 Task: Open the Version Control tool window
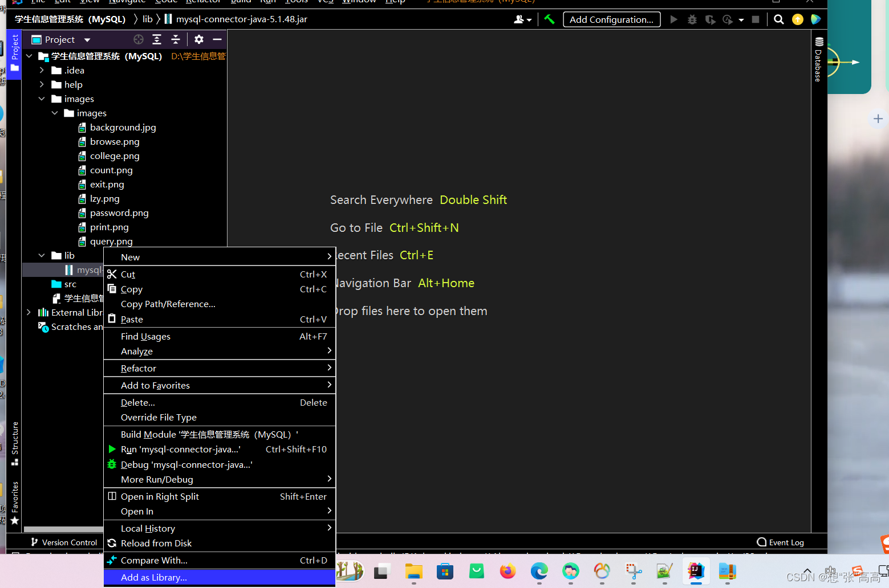(64, 542)
